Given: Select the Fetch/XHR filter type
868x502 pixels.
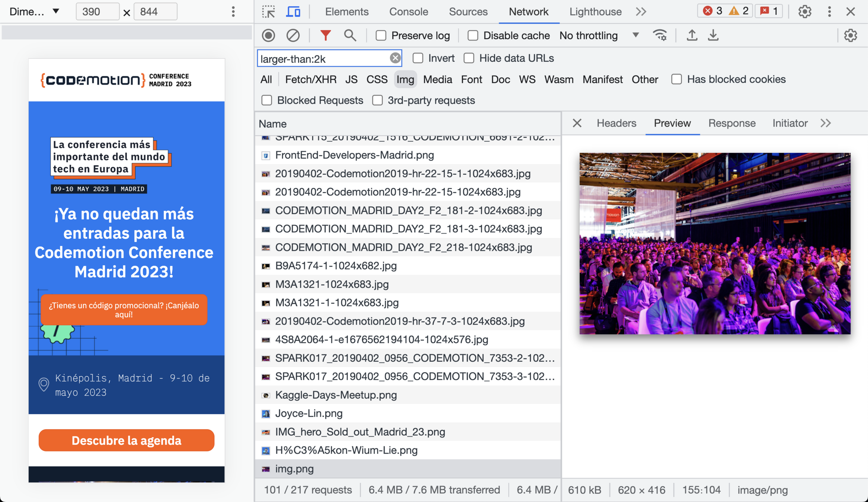Looking at the screenshot, I should click(311, 79).
